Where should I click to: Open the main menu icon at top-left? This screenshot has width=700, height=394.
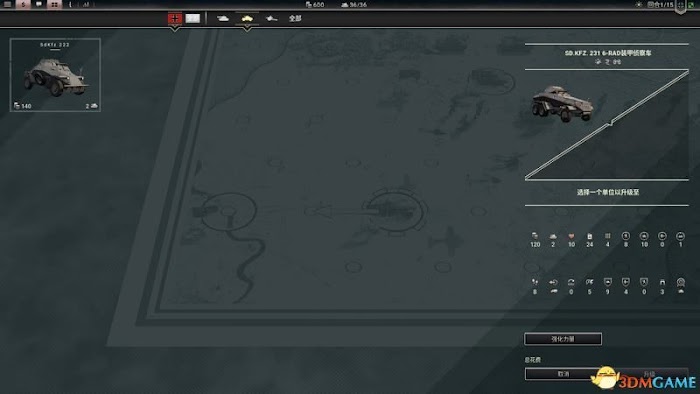pos(7,4)
